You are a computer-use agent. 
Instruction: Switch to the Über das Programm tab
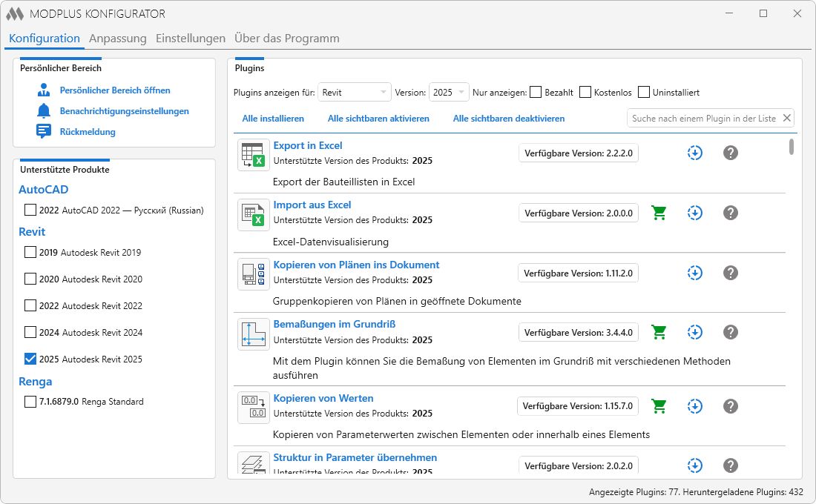pyautogui.click(x=287, y=39)
